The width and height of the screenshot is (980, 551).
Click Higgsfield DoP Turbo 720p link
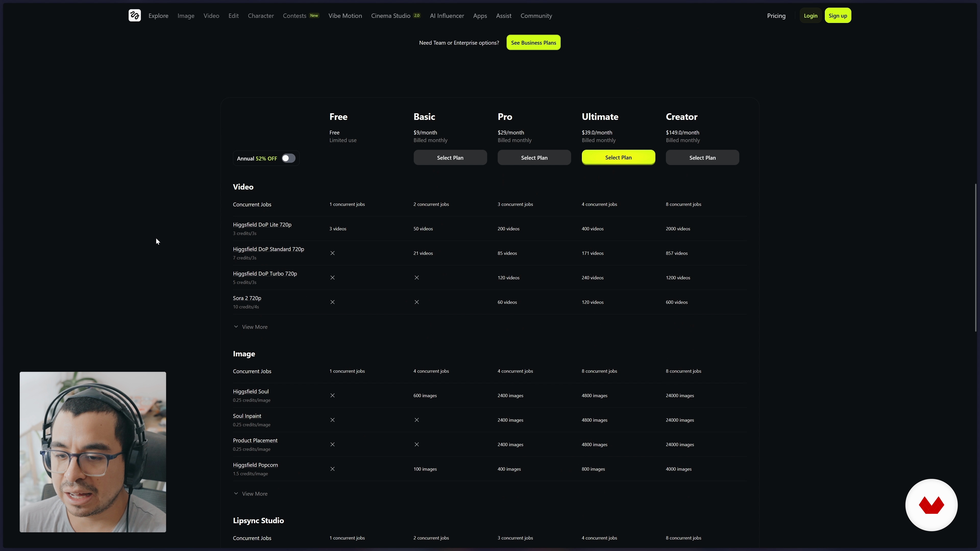click(x=265, y=274)
